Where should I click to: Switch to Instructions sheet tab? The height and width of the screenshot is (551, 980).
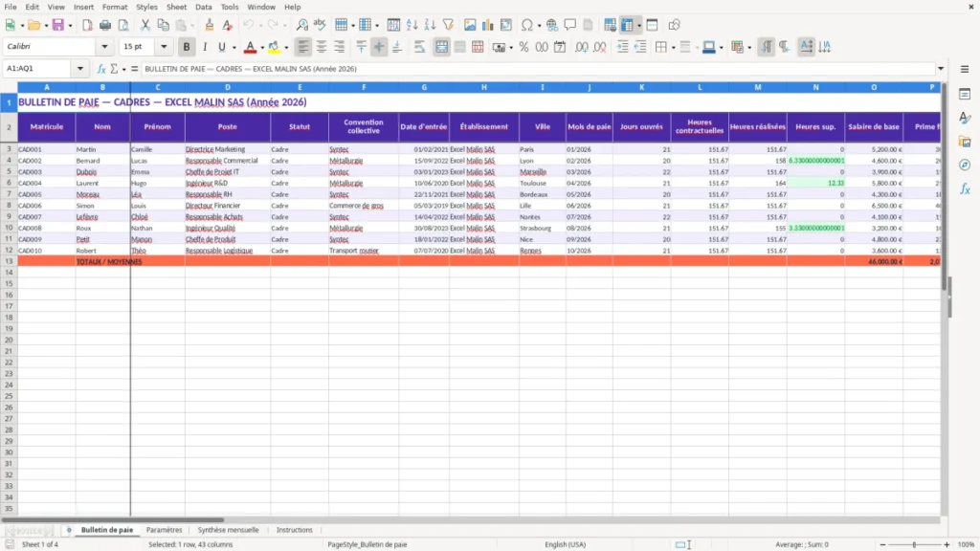coord(294,530)
